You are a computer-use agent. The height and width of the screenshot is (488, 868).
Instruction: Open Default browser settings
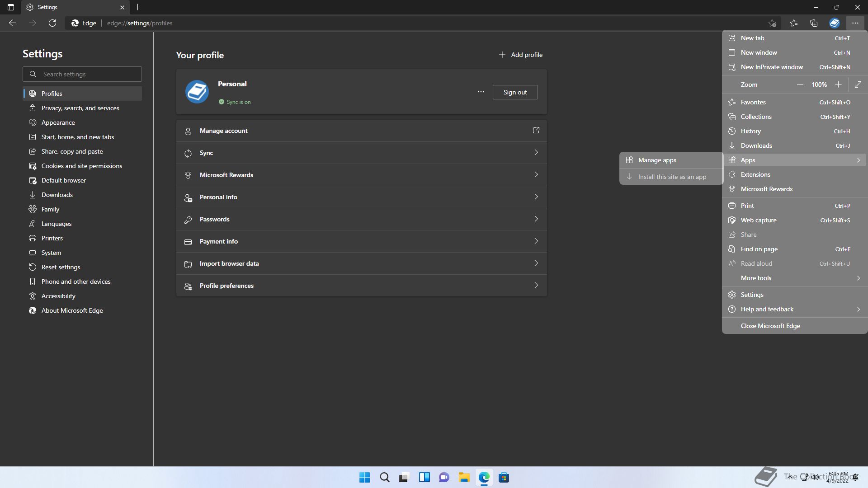point(82,180)
